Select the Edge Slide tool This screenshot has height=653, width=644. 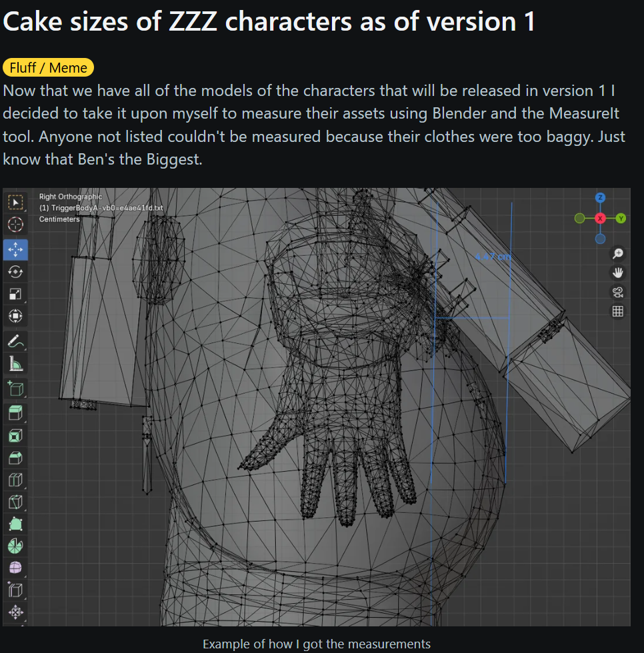(15, 590)
